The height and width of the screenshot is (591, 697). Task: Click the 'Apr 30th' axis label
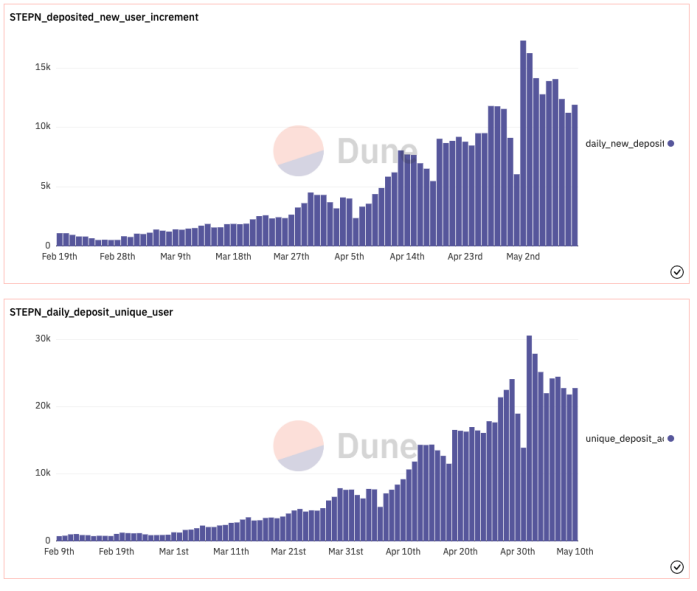tap(518, 552)
